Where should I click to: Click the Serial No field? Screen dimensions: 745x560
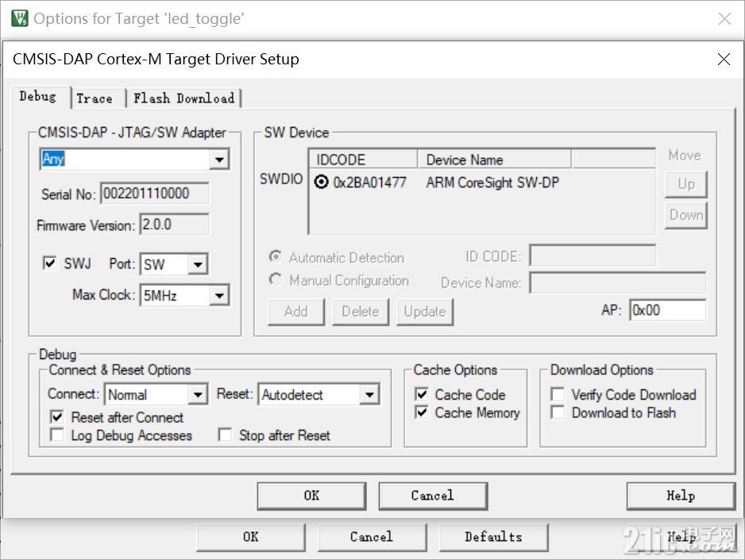coord(154,193)
